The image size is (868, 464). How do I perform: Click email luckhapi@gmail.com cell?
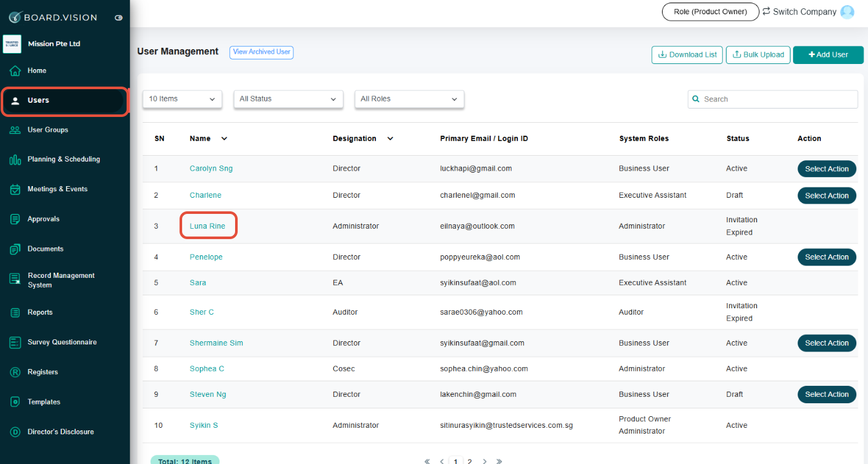pyautogui.click(x=476, y=169)
